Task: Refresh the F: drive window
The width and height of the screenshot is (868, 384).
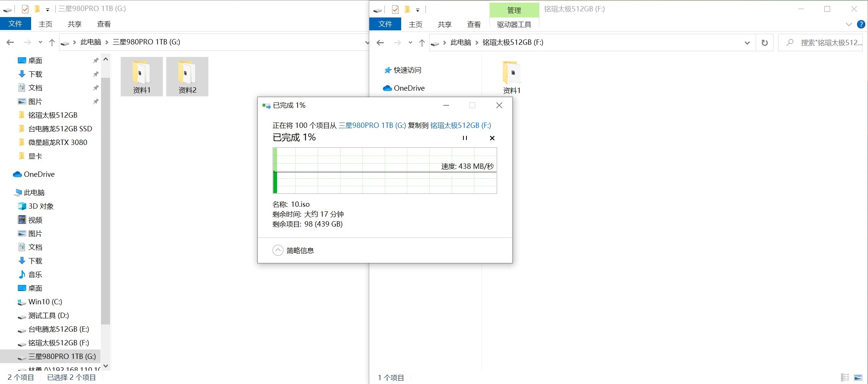Action: (x=765, y=42)
